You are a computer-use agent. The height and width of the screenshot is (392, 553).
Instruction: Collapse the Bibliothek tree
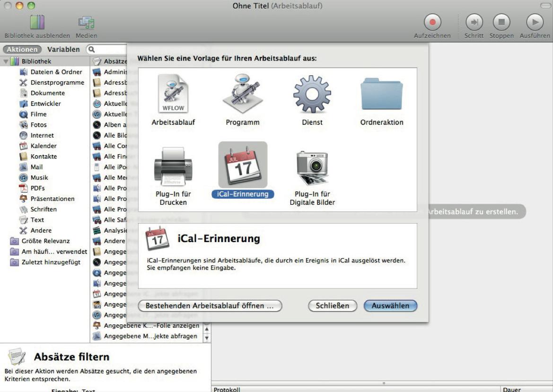(6, 61)
